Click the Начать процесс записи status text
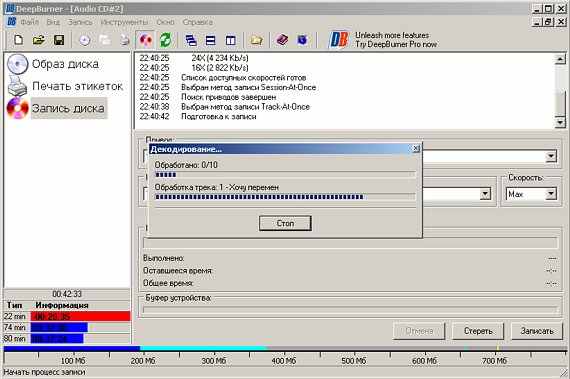This screenshot has width=570, height=379. [x=44, y=372]
